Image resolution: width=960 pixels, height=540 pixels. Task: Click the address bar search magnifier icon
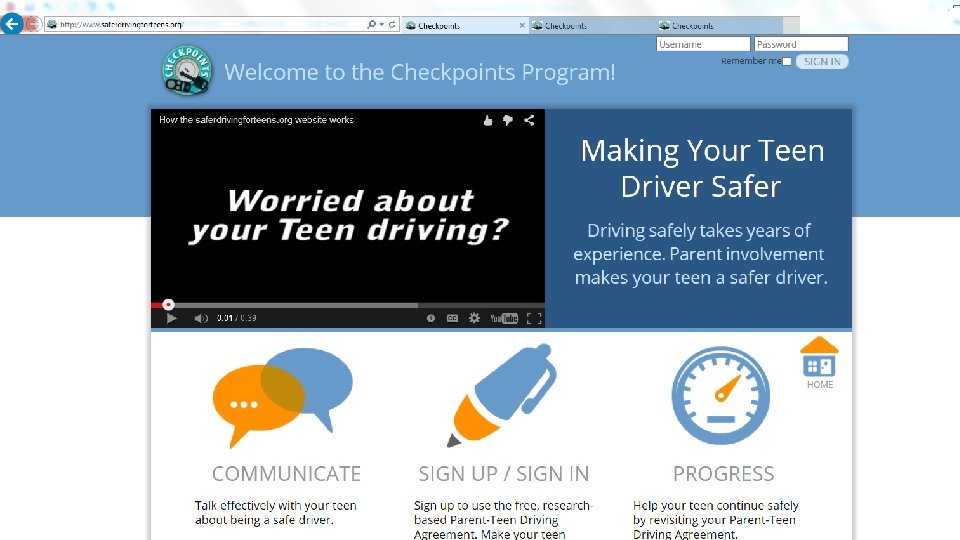point(371,24)
